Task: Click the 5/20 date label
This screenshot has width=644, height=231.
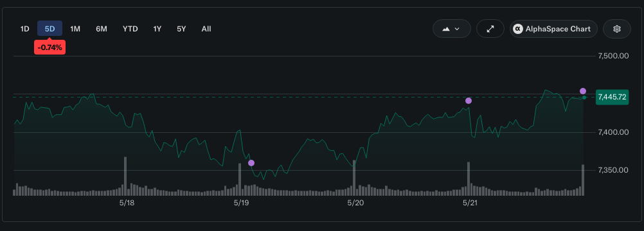Action: coord(355,203)
